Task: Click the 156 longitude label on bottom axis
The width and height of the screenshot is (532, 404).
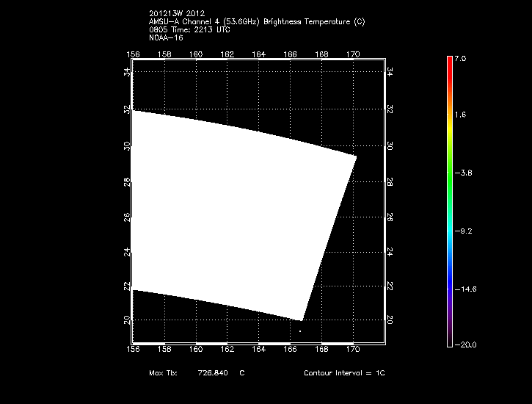Action: (133, 350)
